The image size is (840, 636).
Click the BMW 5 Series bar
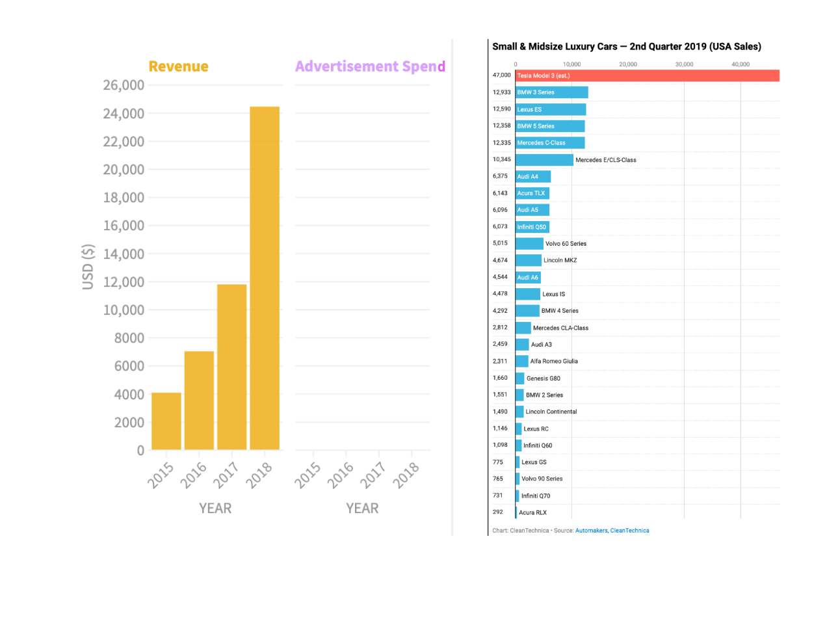coord(550,126)
